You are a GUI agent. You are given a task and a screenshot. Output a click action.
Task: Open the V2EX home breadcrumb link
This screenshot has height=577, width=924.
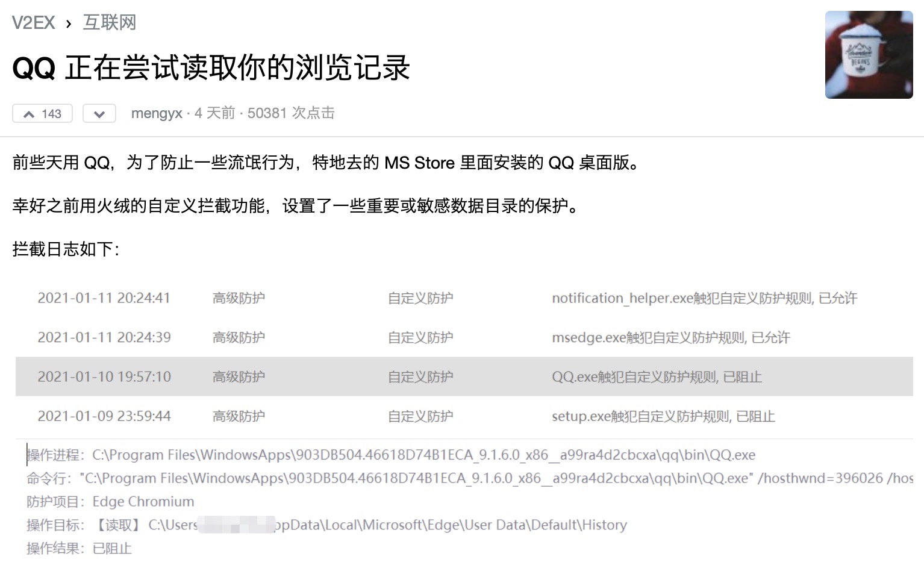(33, 23)
